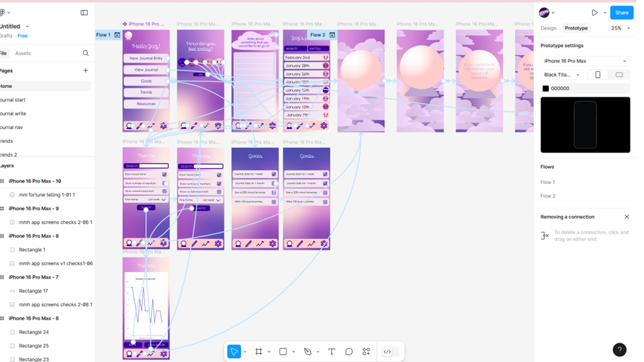Switch to the Prototype tab
Viewport: 644px width, 362px height.
576,28
